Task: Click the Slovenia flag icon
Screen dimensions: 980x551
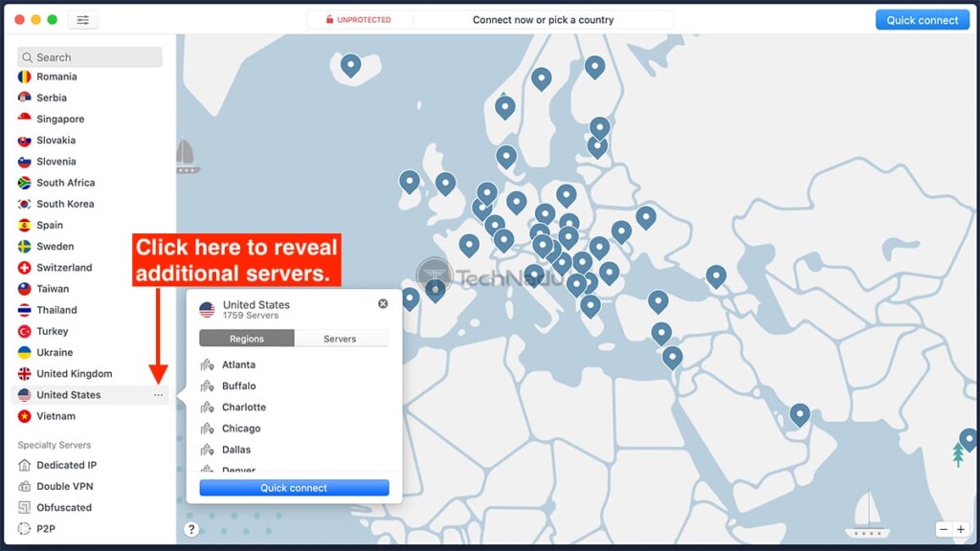Action: pos(24,162)
